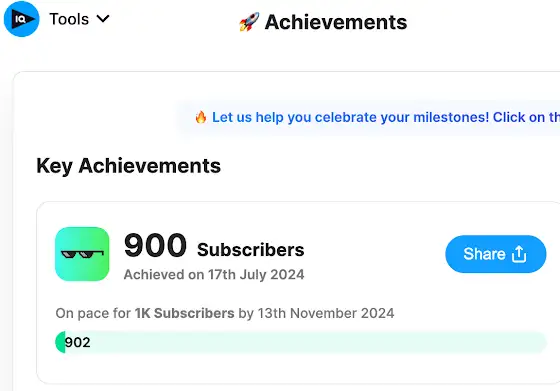Open the celebrate your milestones link
Screen dimensions: 560x391
coord(386,117)
